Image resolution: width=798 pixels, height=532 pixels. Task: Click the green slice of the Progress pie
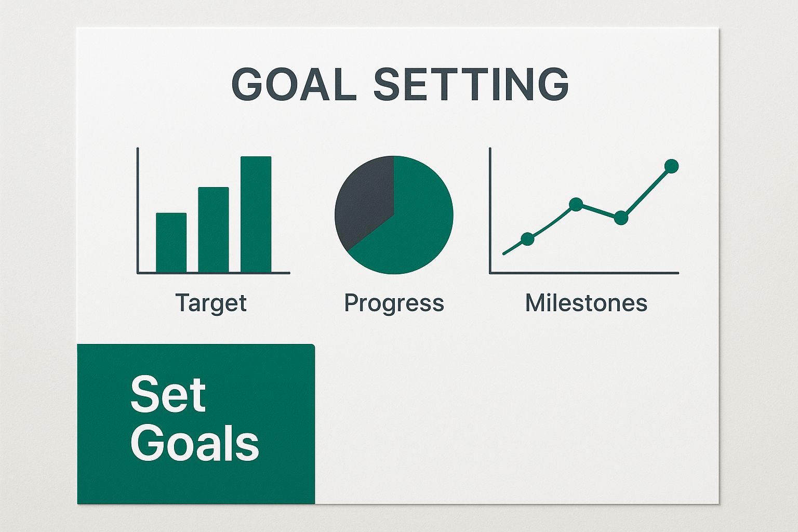click(410, 229)
